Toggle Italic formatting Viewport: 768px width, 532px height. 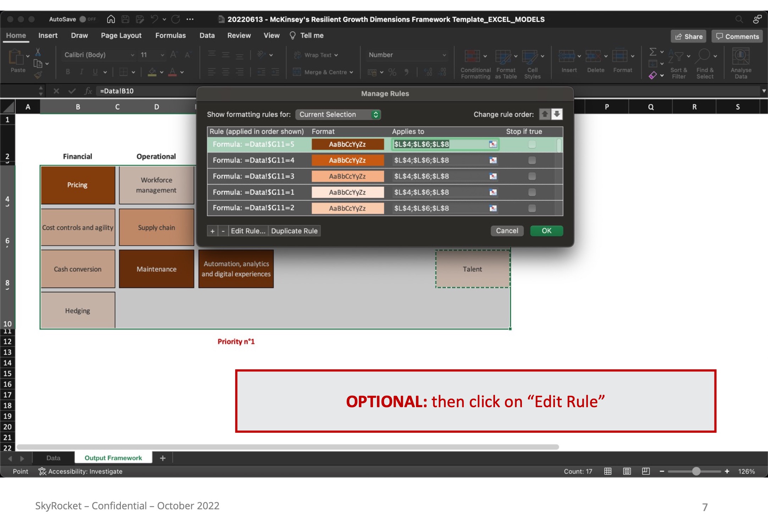click(x=82, y=72)
